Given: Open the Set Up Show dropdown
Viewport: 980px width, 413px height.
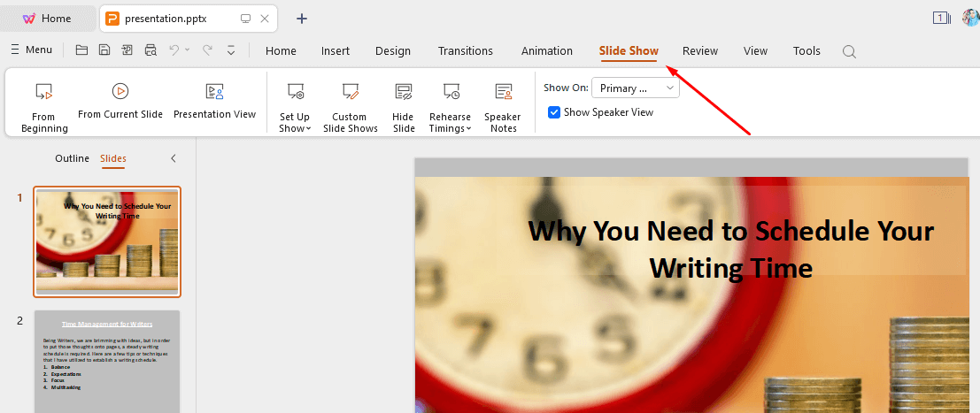Looking at the screenshot, I should tap(295, 107).
